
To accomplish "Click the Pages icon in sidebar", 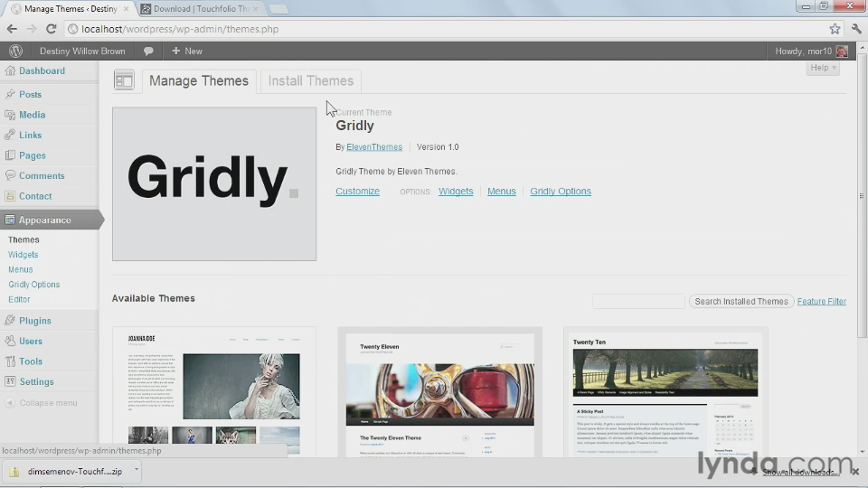I will [10, 155].
